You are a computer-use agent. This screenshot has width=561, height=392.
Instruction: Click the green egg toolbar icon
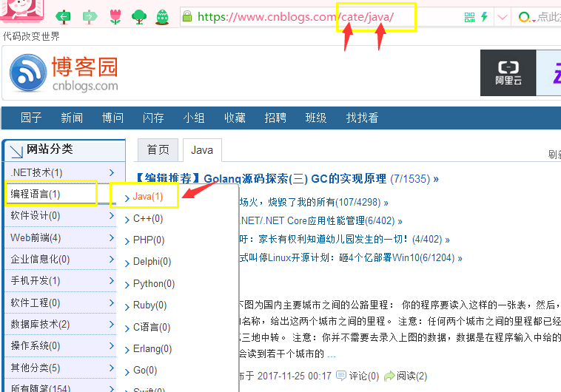click(162, 17)
